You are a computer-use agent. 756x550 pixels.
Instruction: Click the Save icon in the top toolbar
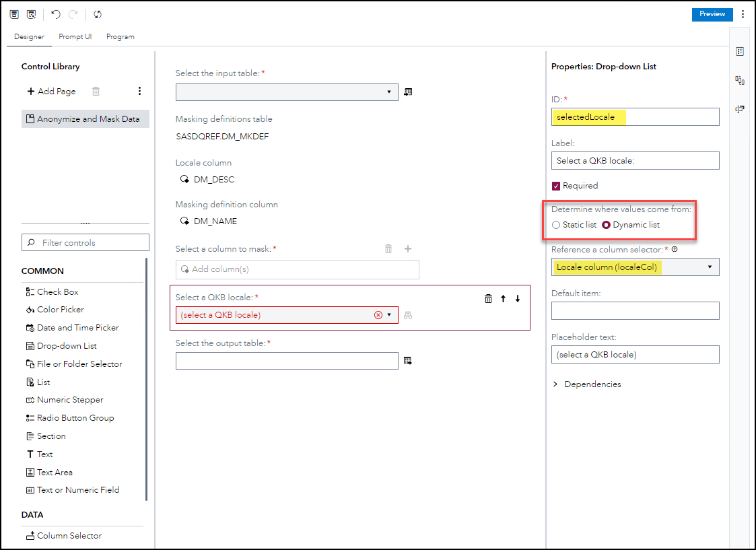click(13, 14)
